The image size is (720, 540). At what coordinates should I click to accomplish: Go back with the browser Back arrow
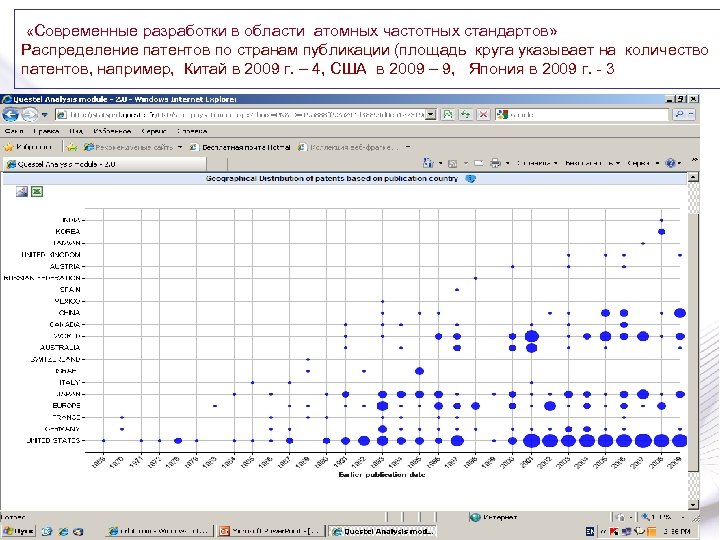(x=11, y=114)
